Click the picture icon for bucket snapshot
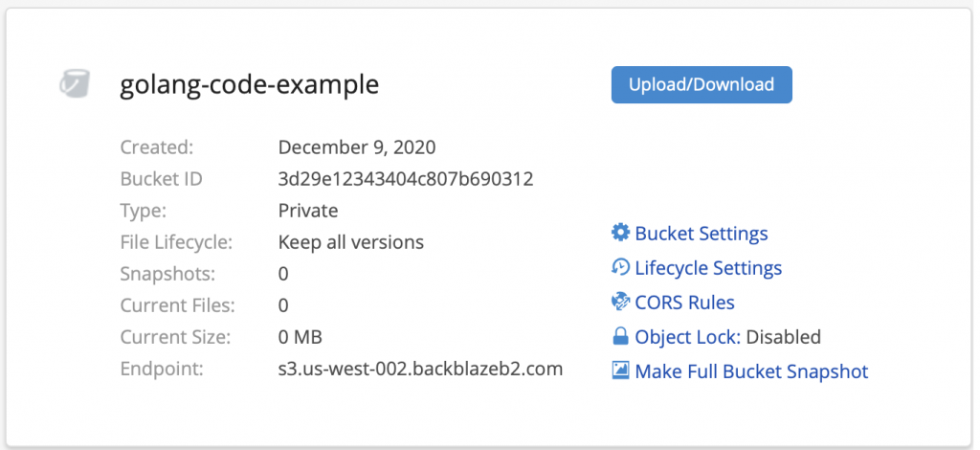 click(620, 371)
